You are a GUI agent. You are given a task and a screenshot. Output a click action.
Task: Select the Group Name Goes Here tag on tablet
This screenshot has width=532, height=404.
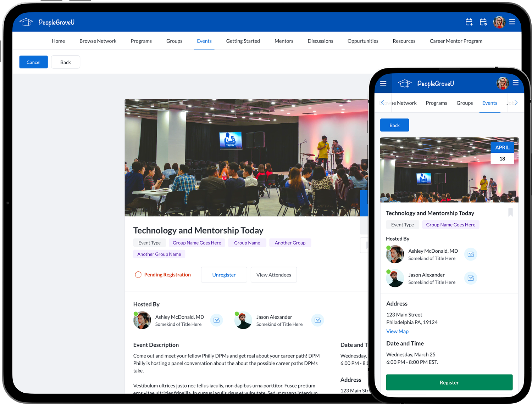pyautogui.click(x=197, y=243)
